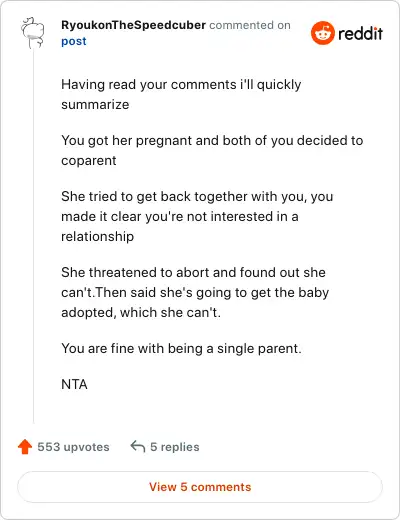Click the 'You are fine with being a single parent' line
This screenshot has height=520, width=400.
click(181, 349)
